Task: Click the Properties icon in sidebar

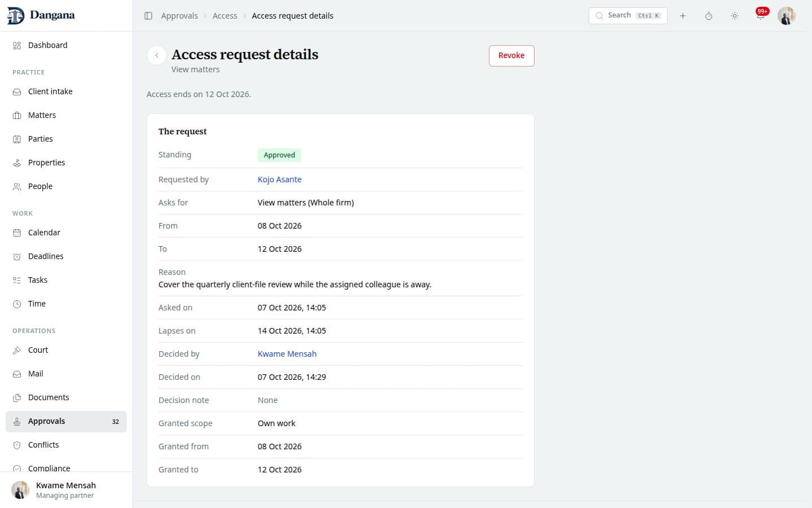Action: (x=17, y=163)
